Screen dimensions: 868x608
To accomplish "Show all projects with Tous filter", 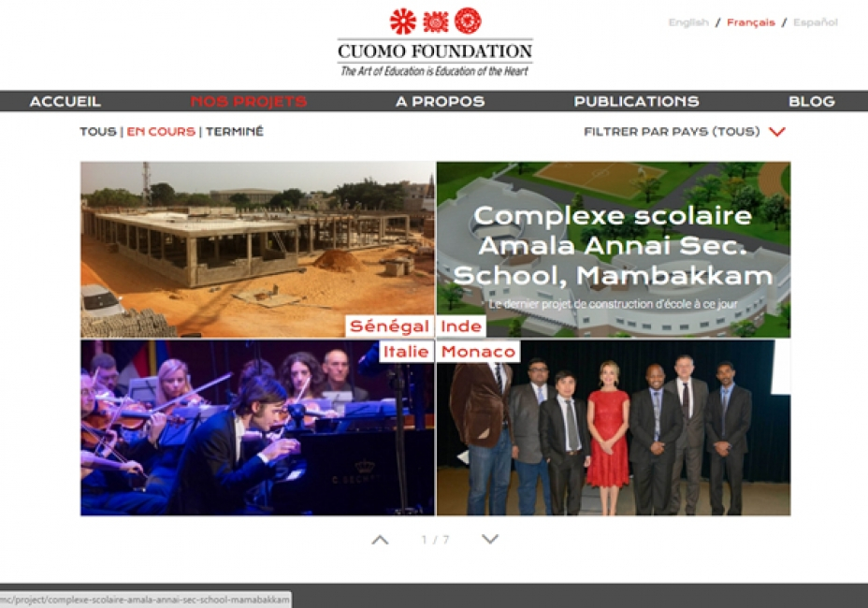I will point(98,132).
